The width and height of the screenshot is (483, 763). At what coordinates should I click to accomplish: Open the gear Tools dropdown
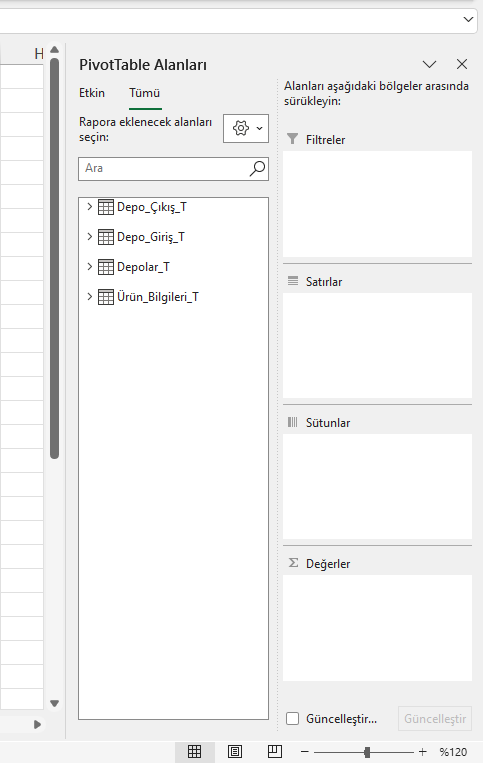(x=246, y=128)
